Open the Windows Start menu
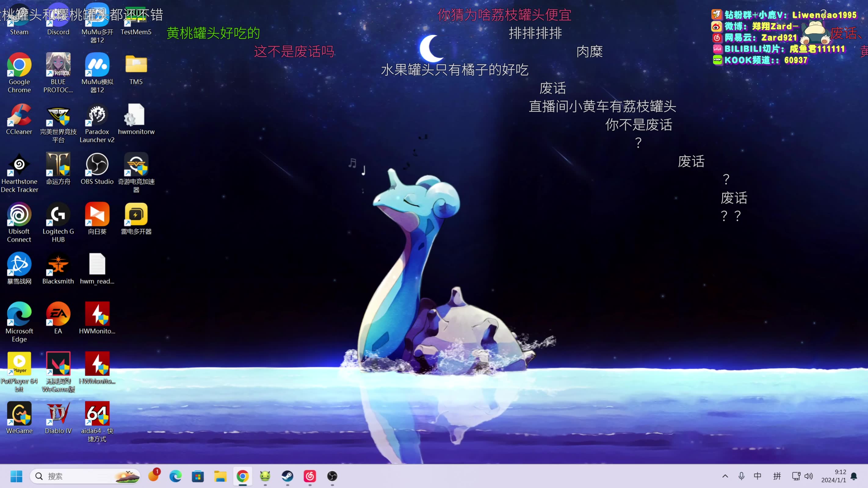 (x=16, y=476)
